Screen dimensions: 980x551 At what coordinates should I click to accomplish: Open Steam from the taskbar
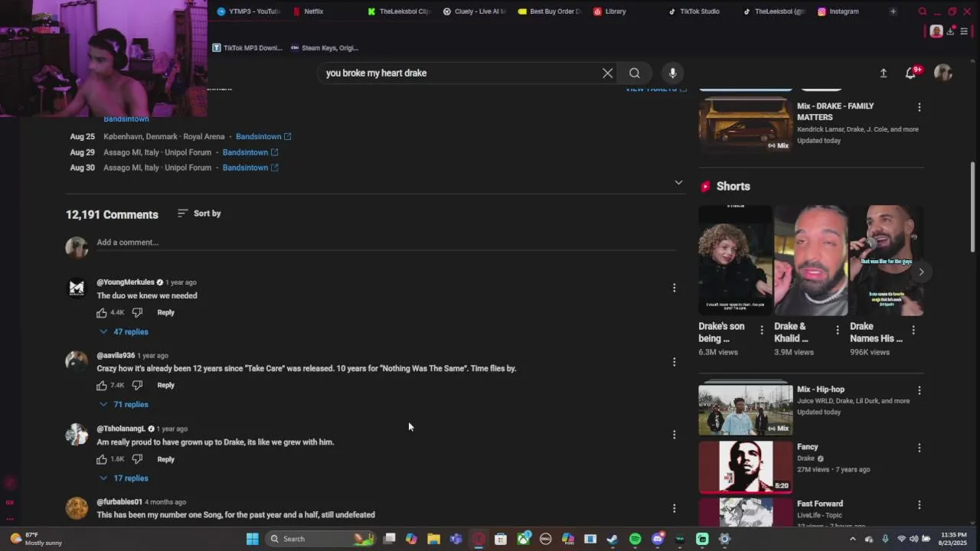coord(612,539)
